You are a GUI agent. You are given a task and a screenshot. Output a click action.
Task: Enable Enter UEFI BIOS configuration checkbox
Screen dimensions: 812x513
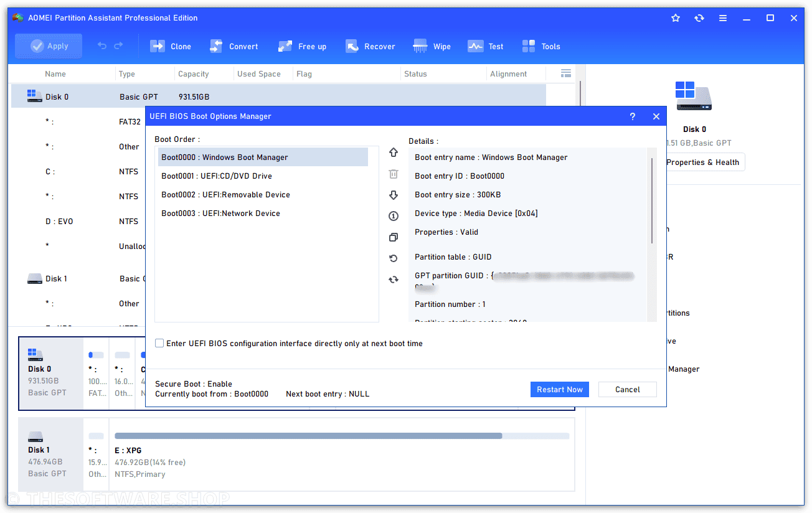tap(159, 343)
